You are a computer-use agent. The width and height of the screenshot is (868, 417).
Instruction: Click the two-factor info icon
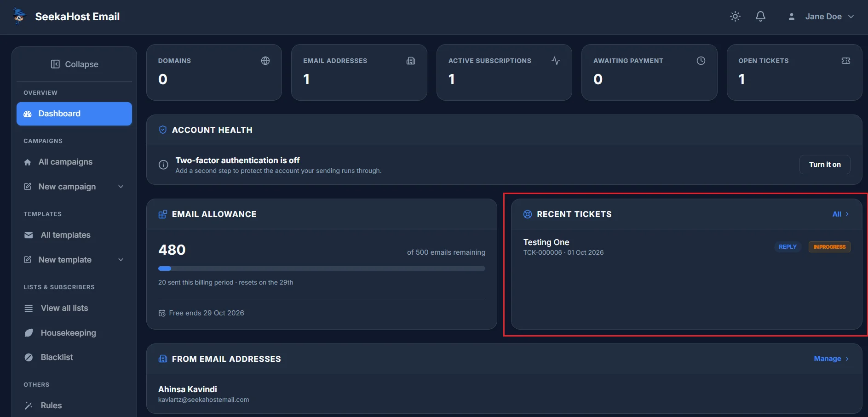(x=163, y=165)
